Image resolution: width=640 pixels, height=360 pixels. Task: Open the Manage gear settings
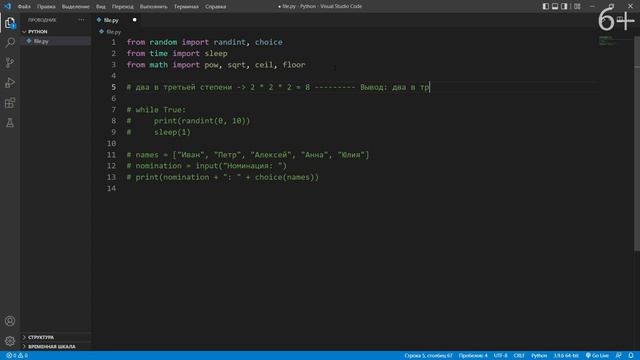pyautogui.click(x=10, y=341)
